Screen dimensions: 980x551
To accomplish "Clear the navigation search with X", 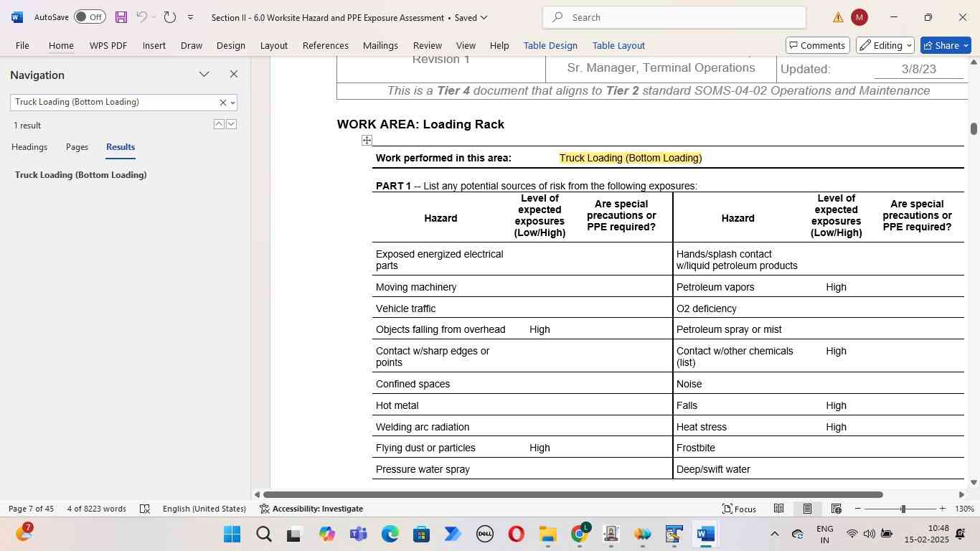I will pyautogui.click(x=222, y=103).
